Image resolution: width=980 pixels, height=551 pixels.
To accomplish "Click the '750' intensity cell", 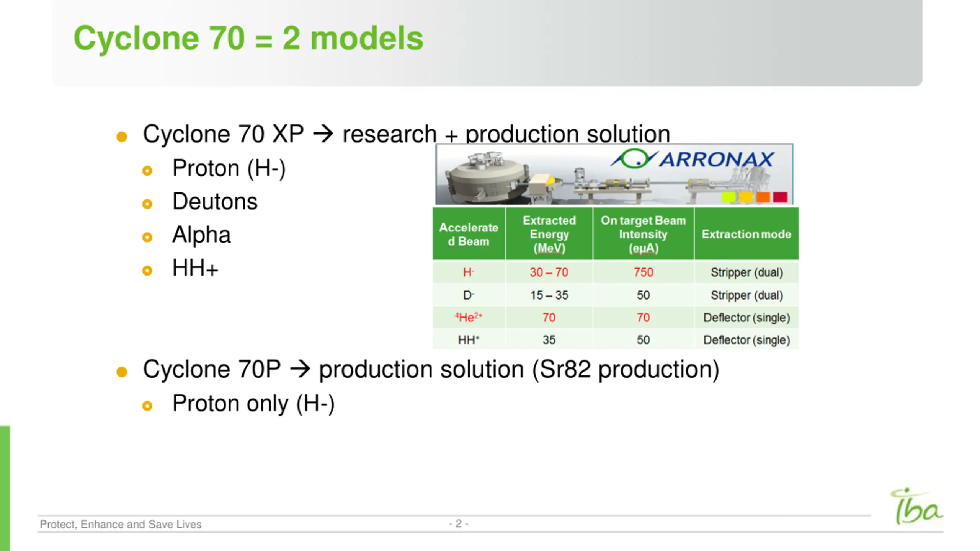I will coord(643,272).
